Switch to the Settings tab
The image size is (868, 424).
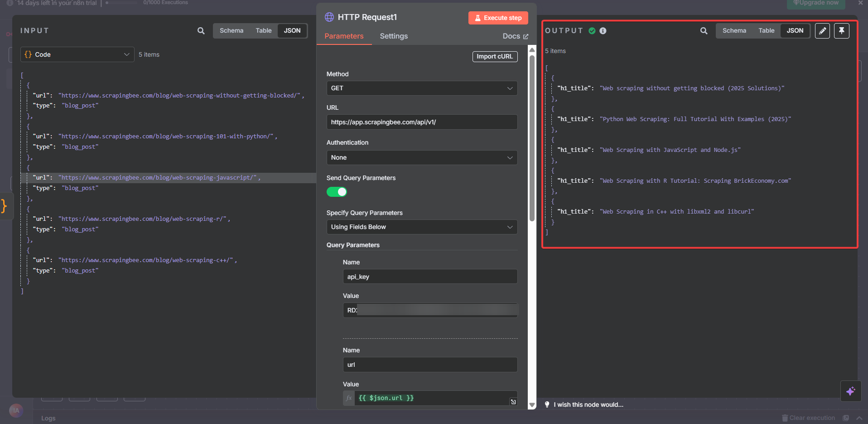(x=393, y=36)
